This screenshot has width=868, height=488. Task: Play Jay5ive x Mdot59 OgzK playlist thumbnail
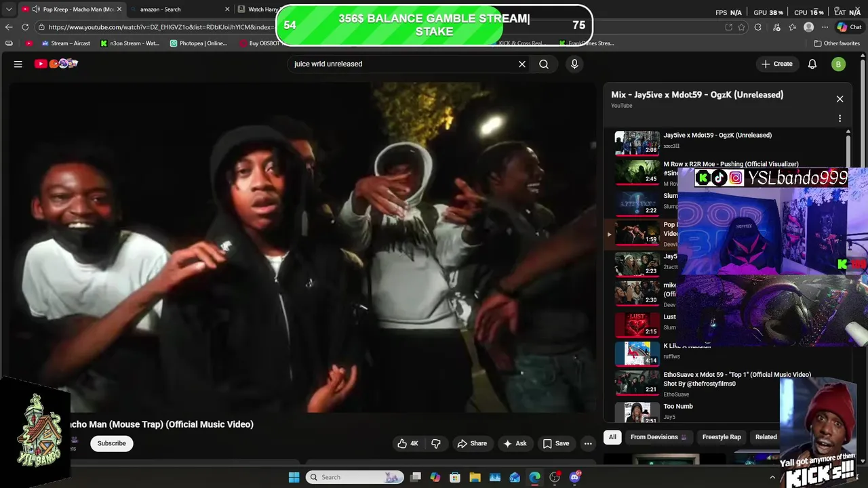coord(637,143)
